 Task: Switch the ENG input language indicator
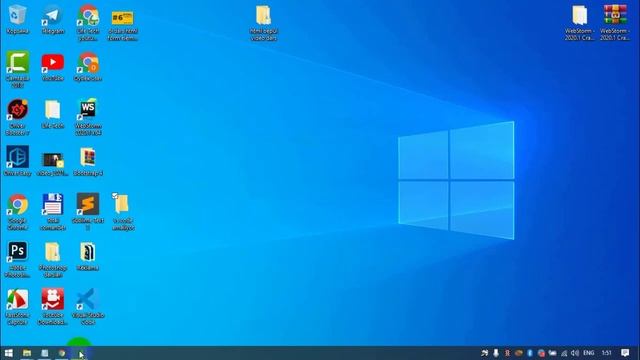pos(589,353)
